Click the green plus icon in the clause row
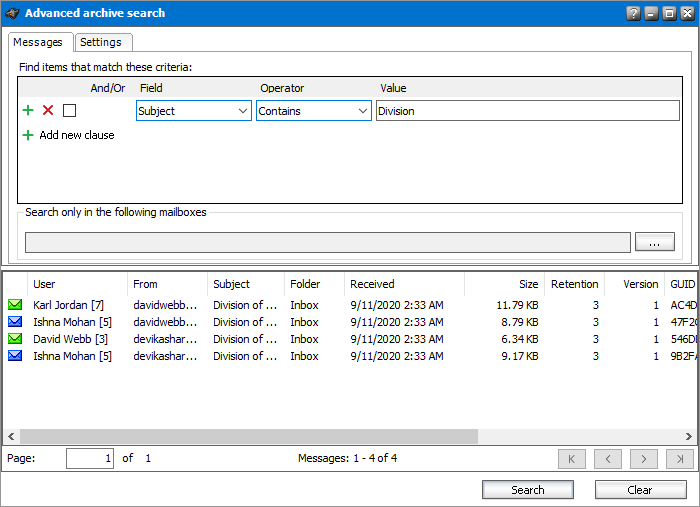Viewport: 700px width, 507px height. tap(28, 111)
